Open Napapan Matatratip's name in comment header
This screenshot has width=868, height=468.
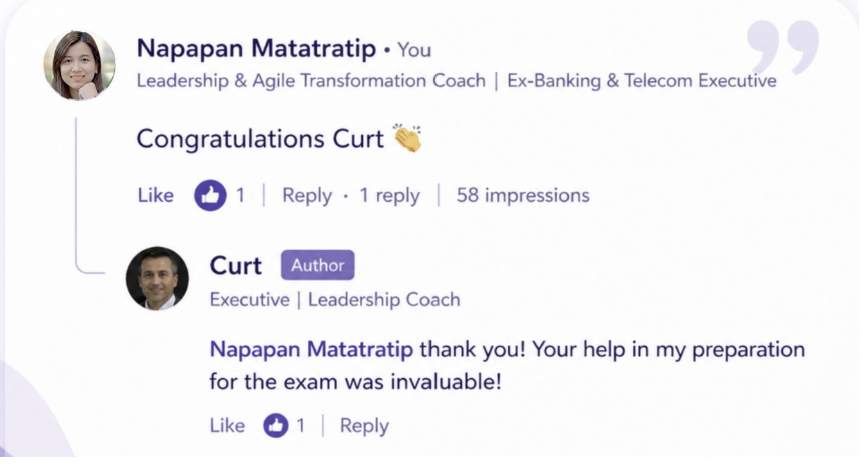(x=256, y=49)
